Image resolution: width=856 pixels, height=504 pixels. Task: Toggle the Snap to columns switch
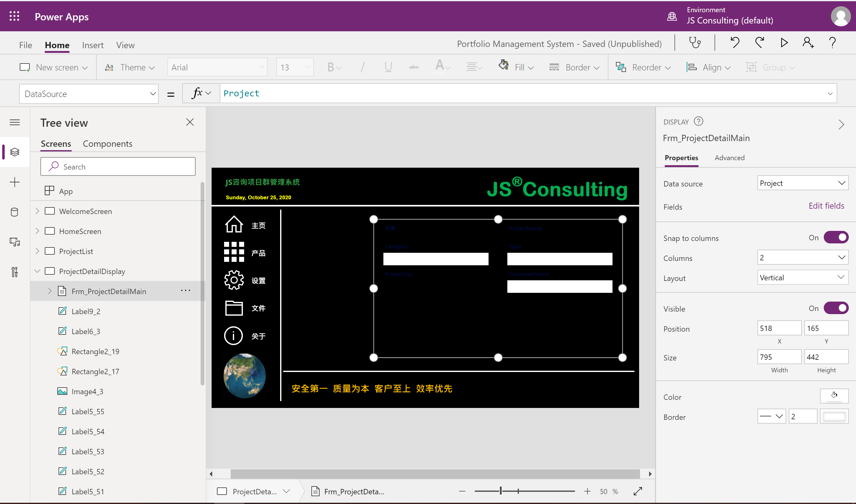click(x=836, y=237)
